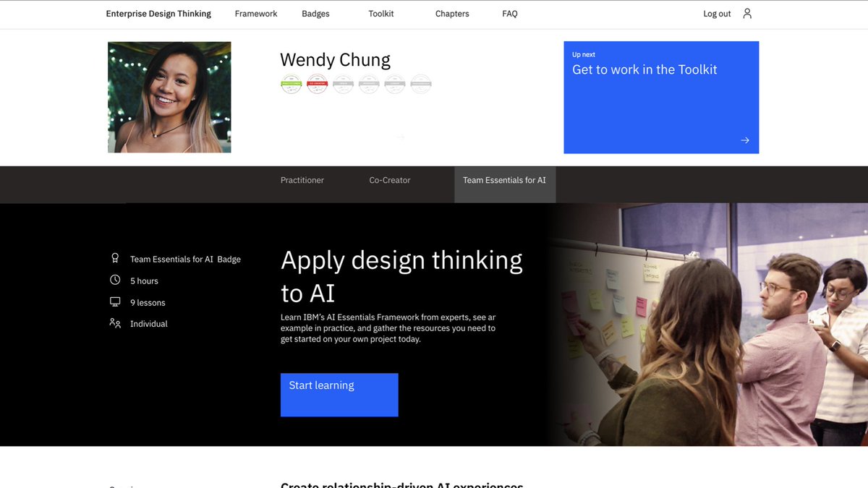Click the Log out link

click(x=717, y=14)
